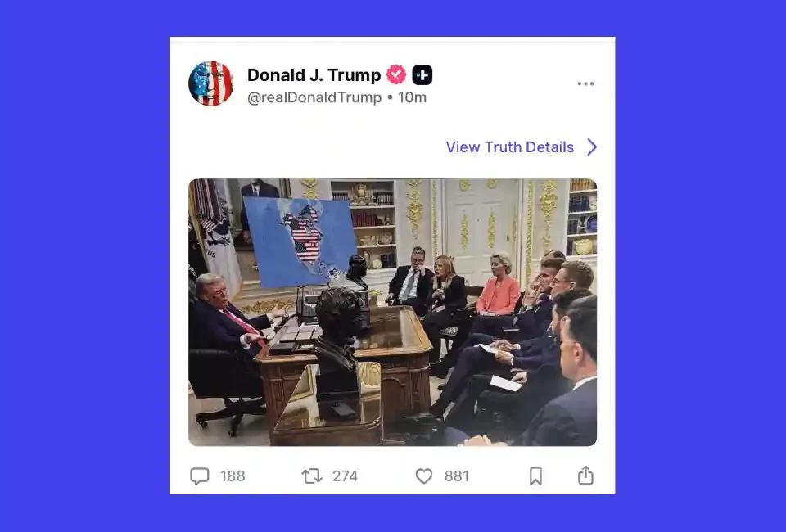Bookmark this post

535,476
